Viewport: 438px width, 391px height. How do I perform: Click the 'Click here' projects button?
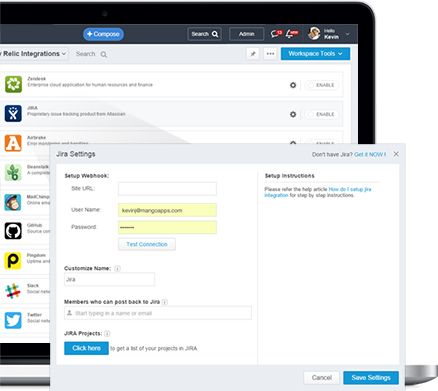[x=86, y=348]
